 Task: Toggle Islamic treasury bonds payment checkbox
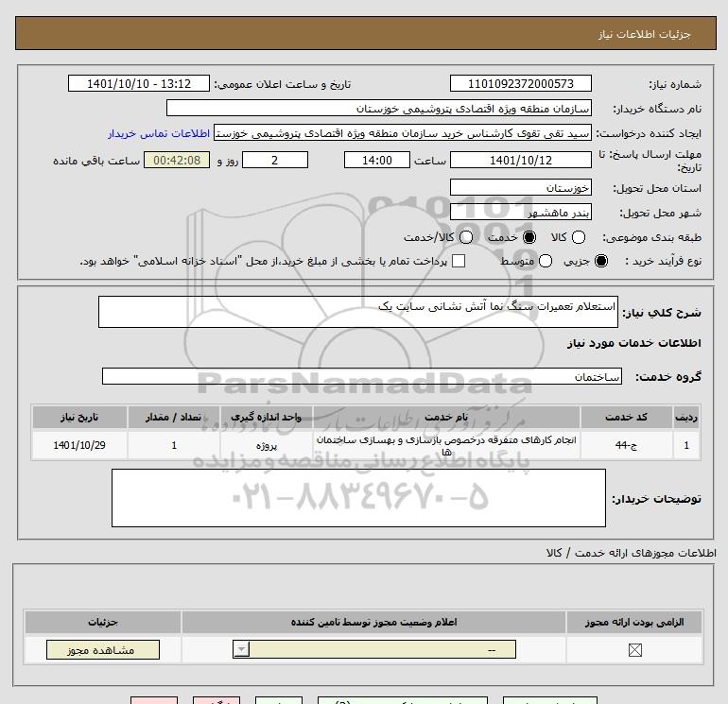459,261
